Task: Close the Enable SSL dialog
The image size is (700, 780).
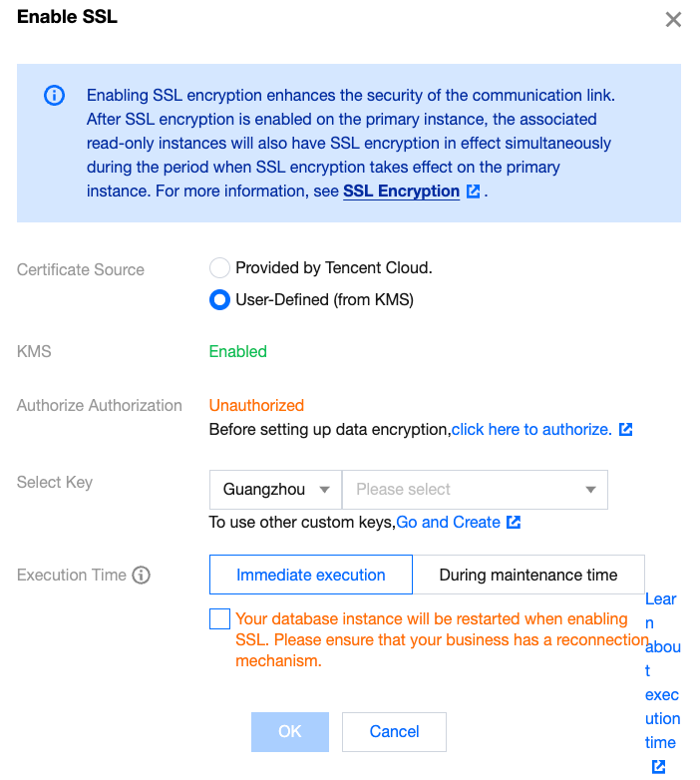Action: (673, 20)
